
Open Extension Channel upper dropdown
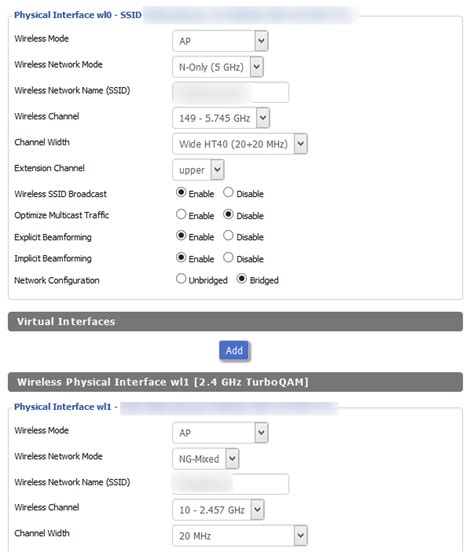[198, 170]
